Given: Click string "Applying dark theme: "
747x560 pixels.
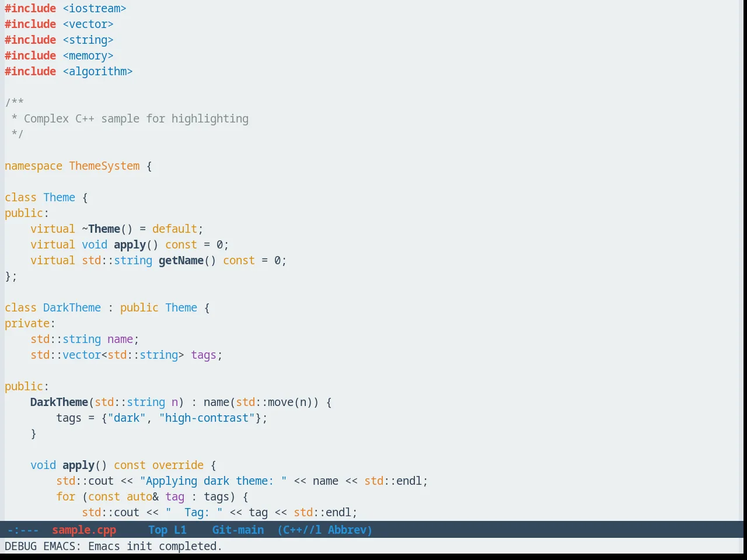Looking at the screenshot, I should 213,481.
